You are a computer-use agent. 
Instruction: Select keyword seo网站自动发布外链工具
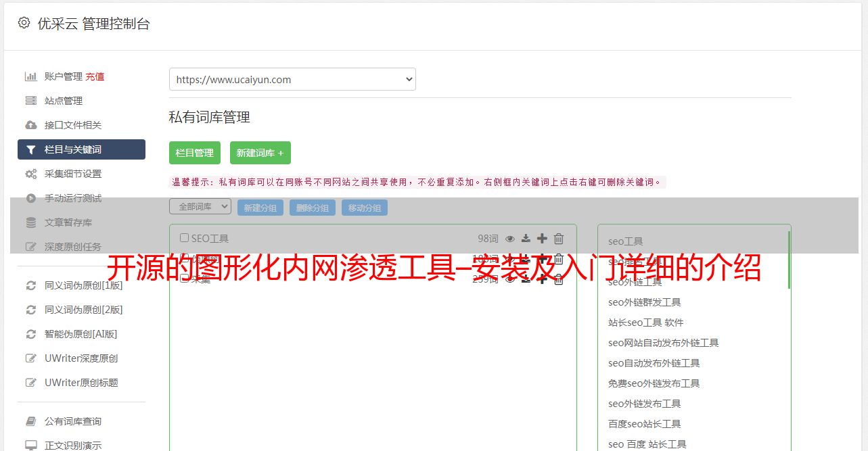coord(664,343)
